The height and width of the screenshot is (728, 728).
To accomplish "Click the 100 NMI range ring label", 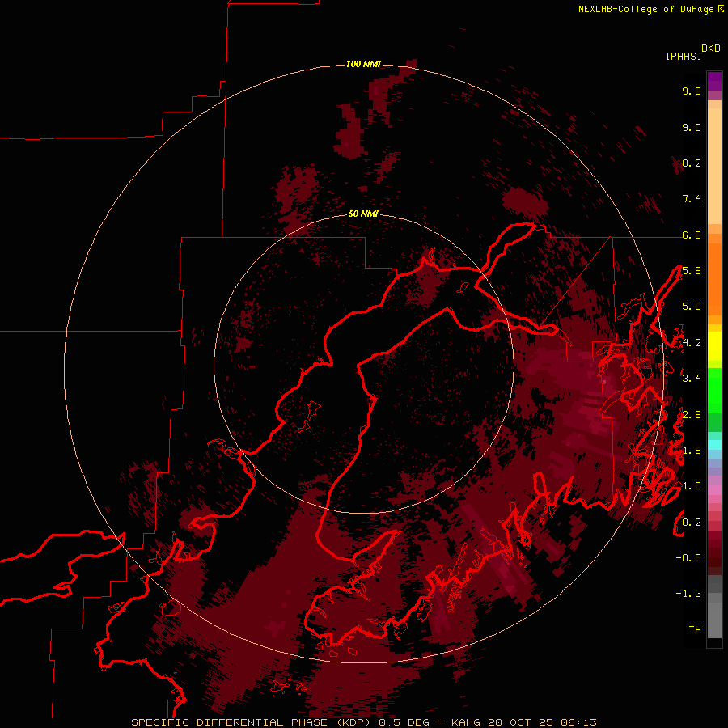I will tap(363, 64).
